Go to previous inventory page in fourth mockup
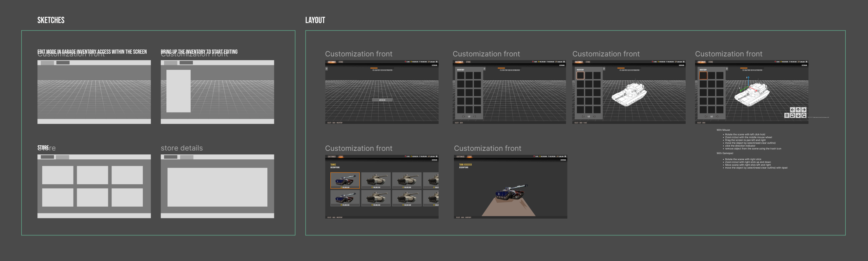 706,116
